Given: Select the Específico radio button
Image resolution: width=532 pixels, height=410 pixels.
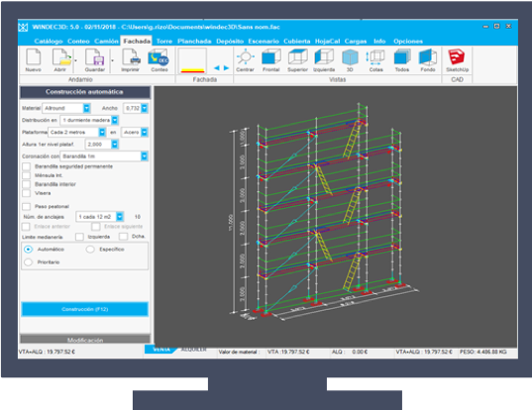Looking at the screenshot, I should [x=90, y=250].
